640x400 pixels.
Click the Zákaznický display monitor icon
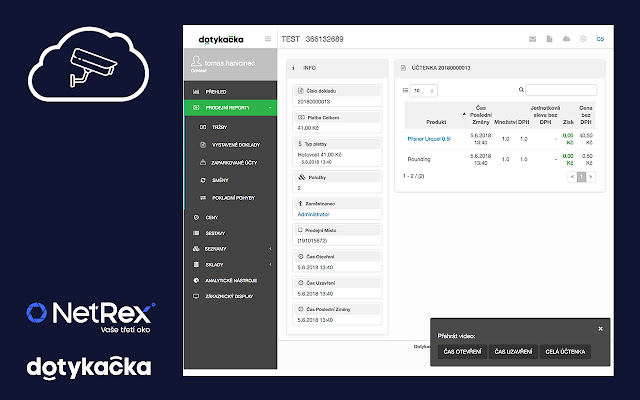click(x=196, y=296)
